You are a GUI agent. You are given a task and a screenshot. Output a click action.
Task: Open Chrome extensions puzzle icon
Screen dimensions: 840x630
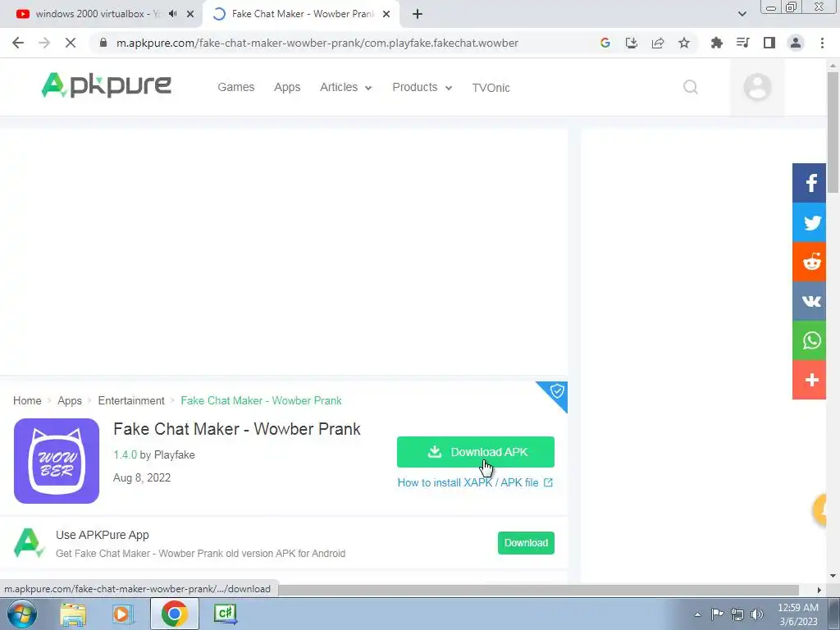pos(716,43)
